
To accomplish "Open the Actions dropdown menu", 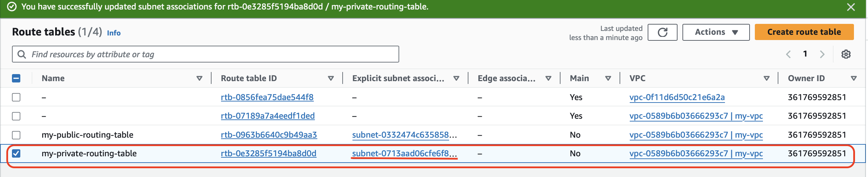I will 716,32.
